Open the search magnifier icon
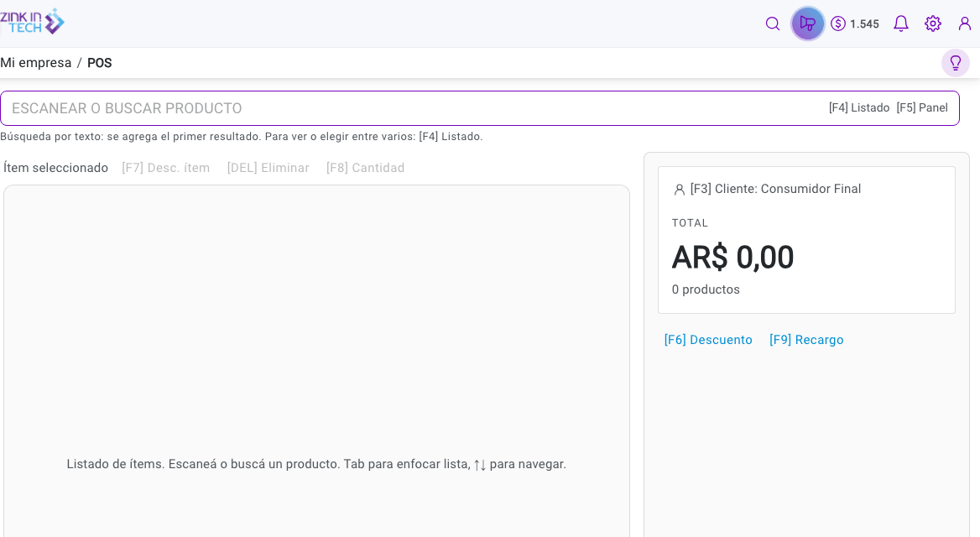980x537 pixels. pyautogui.click(x=773, y=23)
